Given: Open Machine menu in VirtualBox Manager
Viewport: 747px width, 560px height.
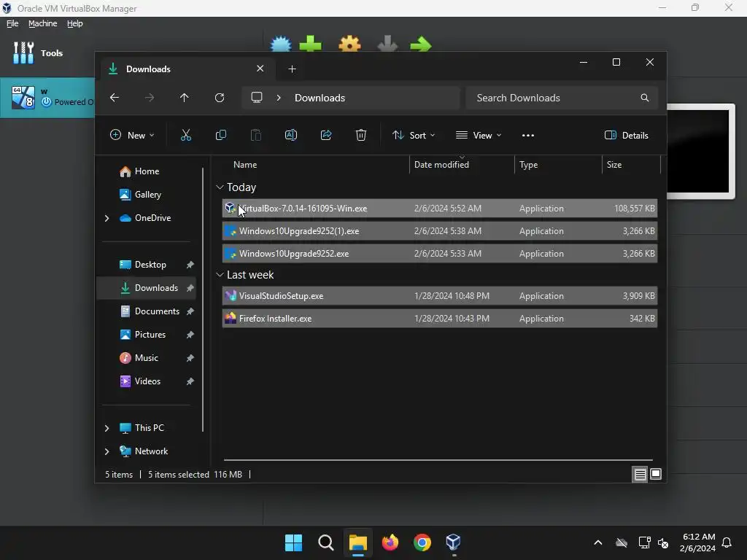Looking at the screenshot, I should click(x=43, y=23).
